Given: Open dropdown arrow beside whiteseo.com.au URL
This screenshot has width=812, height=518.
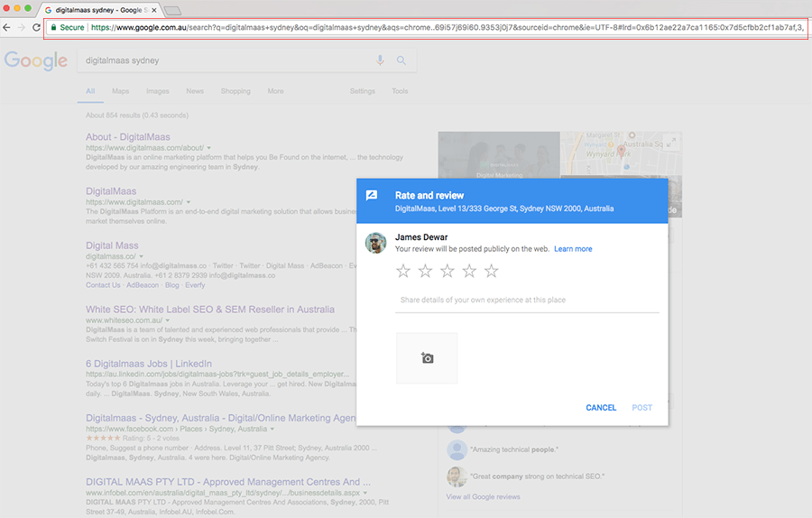Looking at the screenshot, I should pyautogui.click(x=168, y=320).
